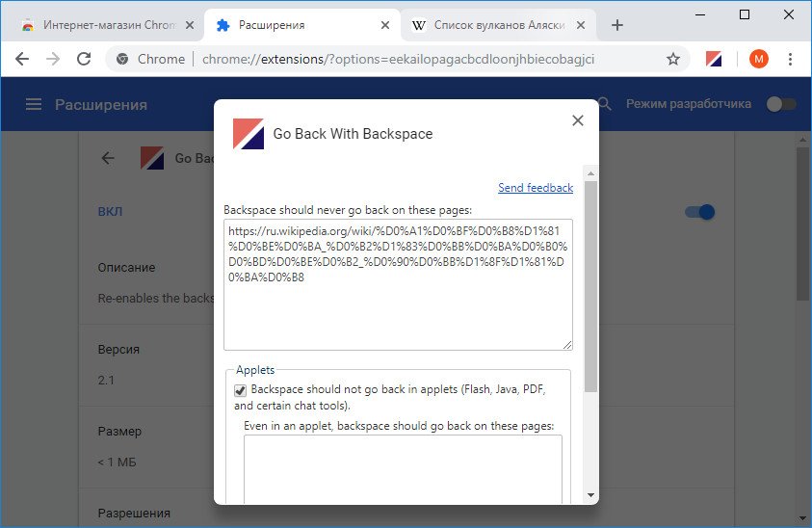Viewport: 812px width, 528px height.
Task: Bookmark this page with star icon
Action: pyautogui.click(x=673, y=59)
